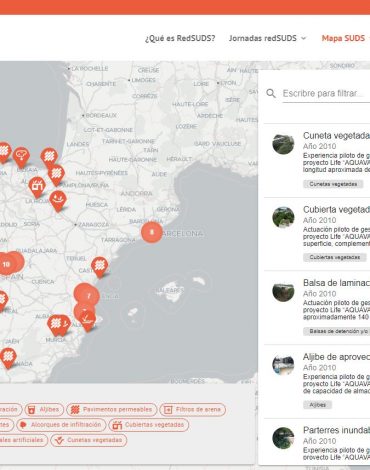Click 'Año 2010' under Cubierta vegetada
Image resolution: width=370 pixels, height=470 pixels.
point(319,220)
